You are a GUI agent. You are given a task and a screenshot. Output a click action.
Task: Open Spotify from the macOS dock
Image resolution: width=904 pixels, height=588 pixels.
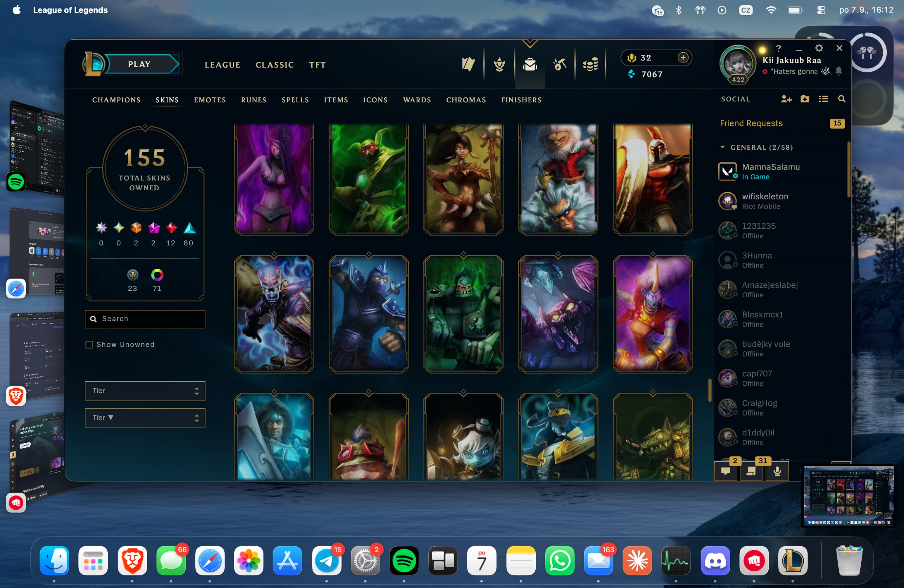(x=404, y=561)
